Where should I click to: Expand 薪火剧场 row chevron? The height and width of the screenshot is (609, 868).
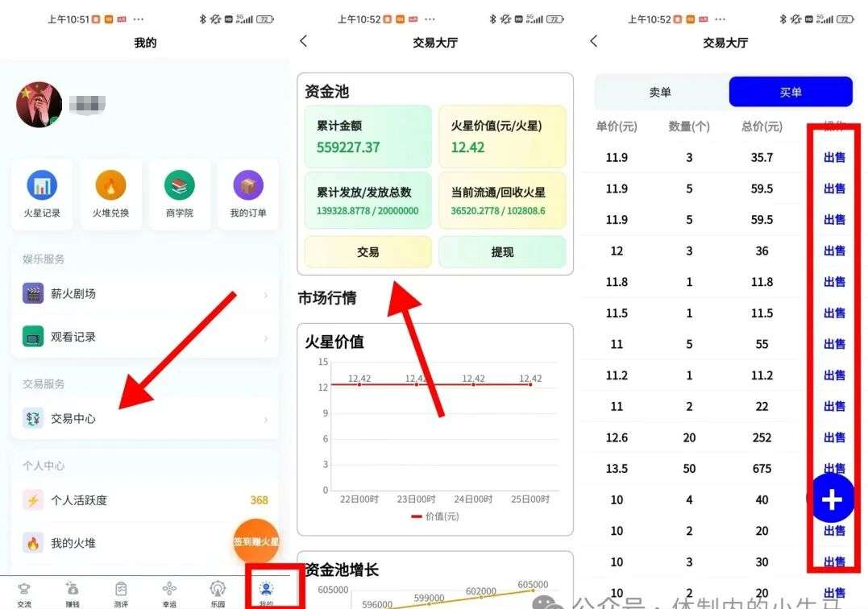266,295
